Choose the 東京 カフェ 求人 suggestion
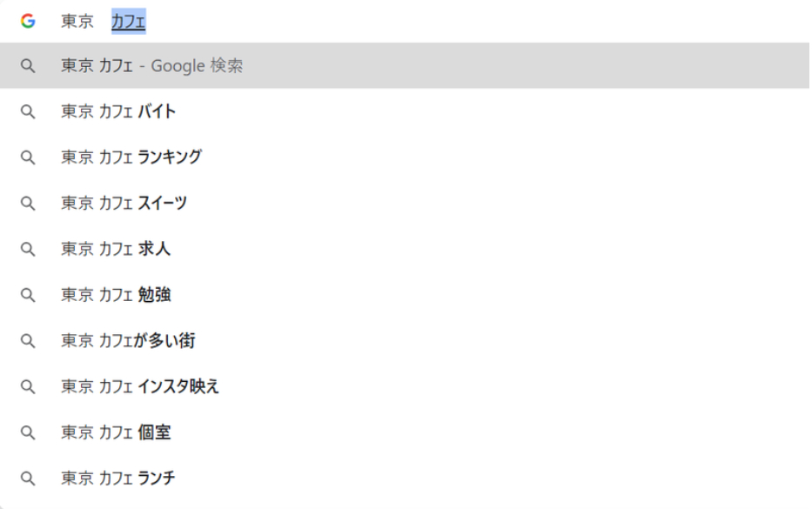The width and height of the screenshot is (812, 509). [113, 249]
